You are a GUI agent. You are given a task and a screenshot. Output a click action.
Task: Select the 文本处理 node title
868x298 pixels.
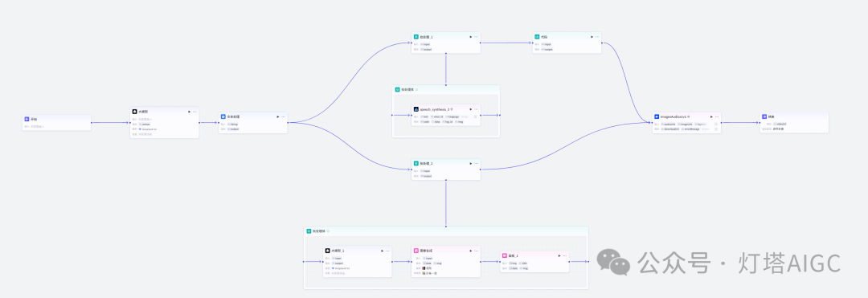[232, 116]
